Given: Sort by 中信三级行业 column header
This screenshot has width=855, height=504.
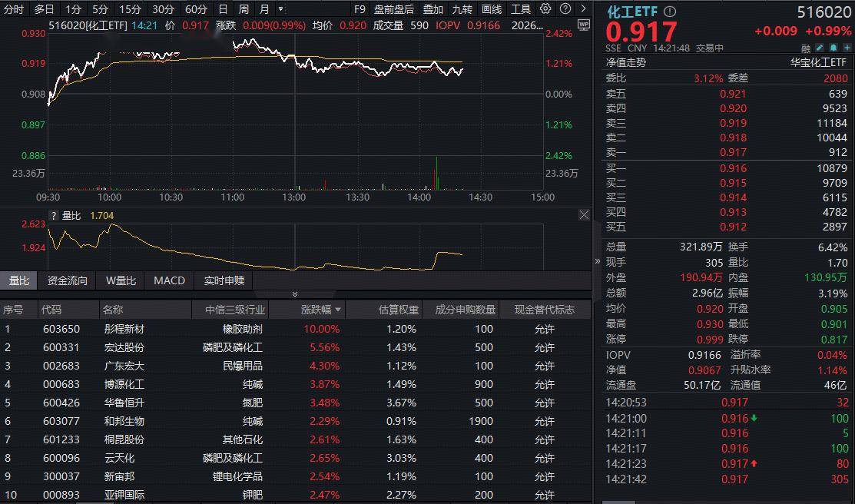Looking at the screenshot, I should pos(230,310).
